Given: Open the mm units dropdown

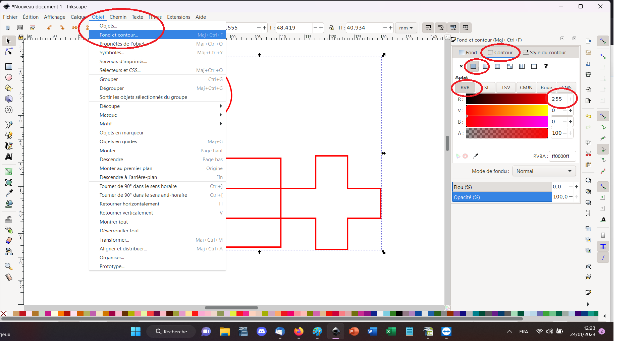Looking at the screenshot, I should 406,28.
